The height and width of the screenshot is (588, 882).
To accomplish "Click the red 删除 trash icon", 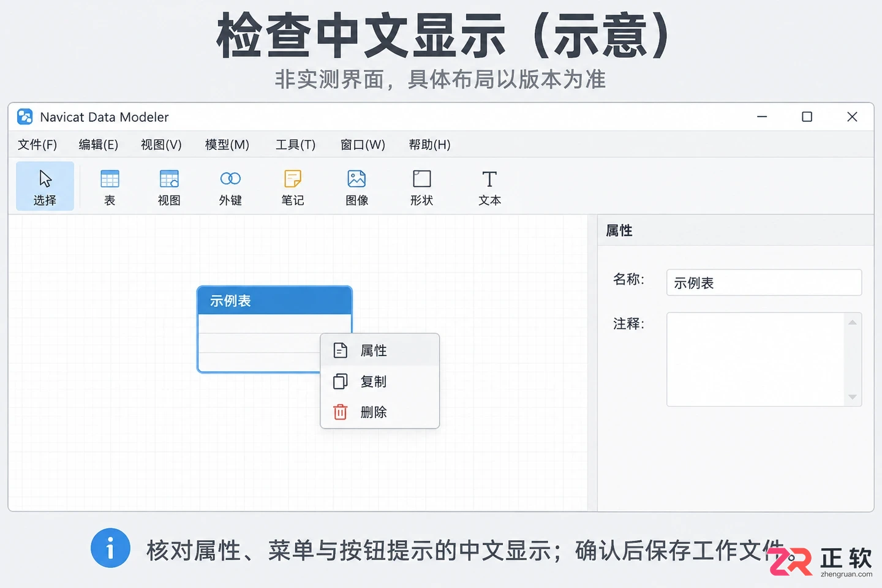I will coord(341,412).
